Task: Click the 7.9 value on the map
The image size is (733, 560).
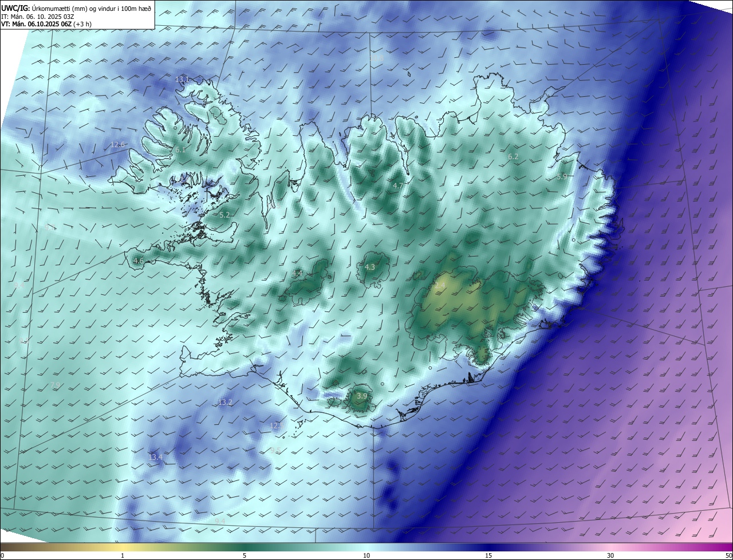Action: click(55, 385)
